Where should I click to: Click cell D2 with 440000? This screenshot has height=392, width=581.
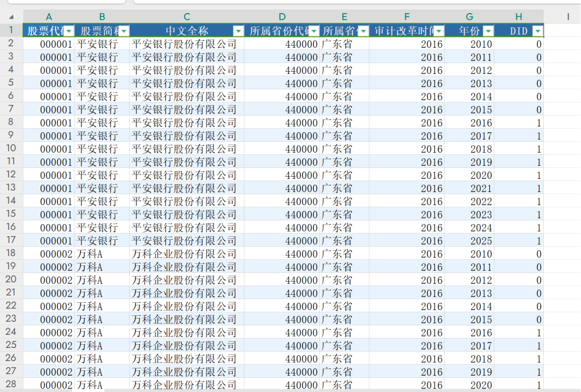[282, 44]
